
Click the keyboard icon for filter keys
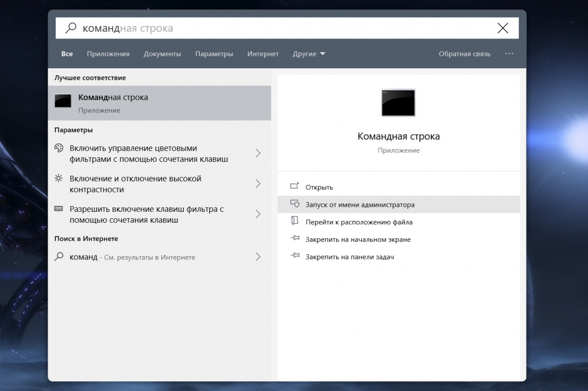pos(59,208)
